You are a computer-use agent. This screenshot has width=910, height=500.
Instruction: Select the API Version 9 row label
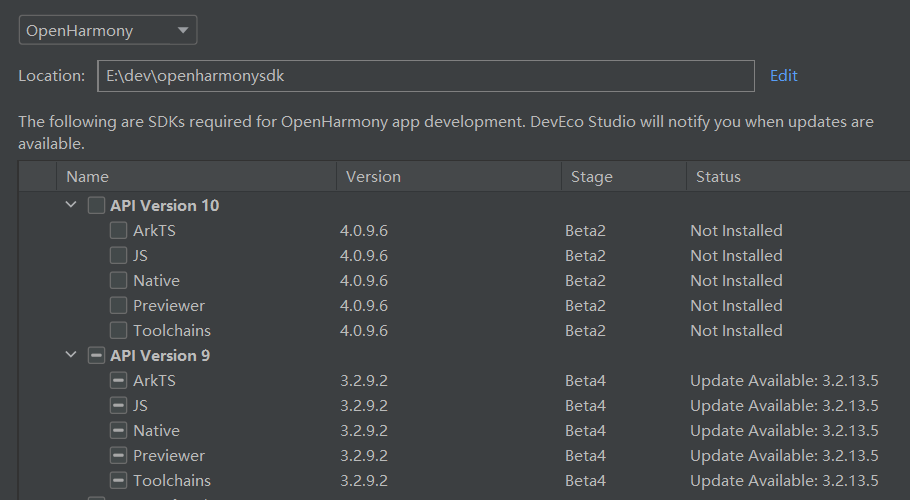pos(160,355)
